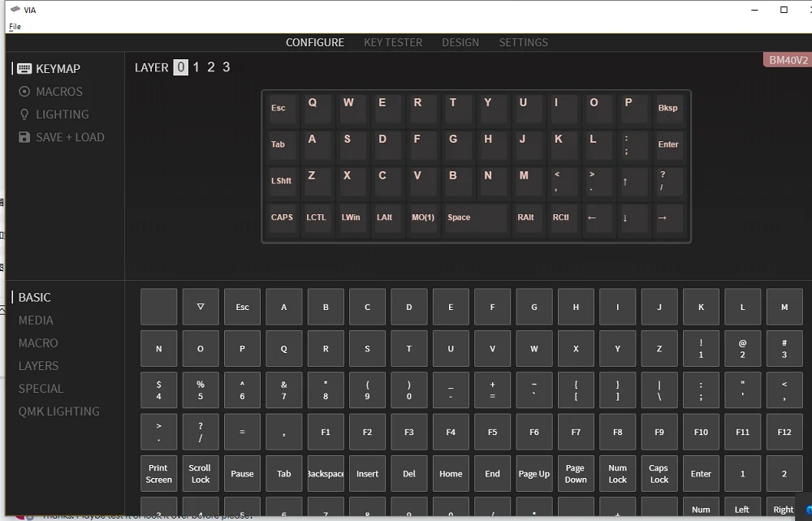Viewport: 812px width, 521px height.
Task: Choose the Backspace keycode
Action: coord(326,473)
